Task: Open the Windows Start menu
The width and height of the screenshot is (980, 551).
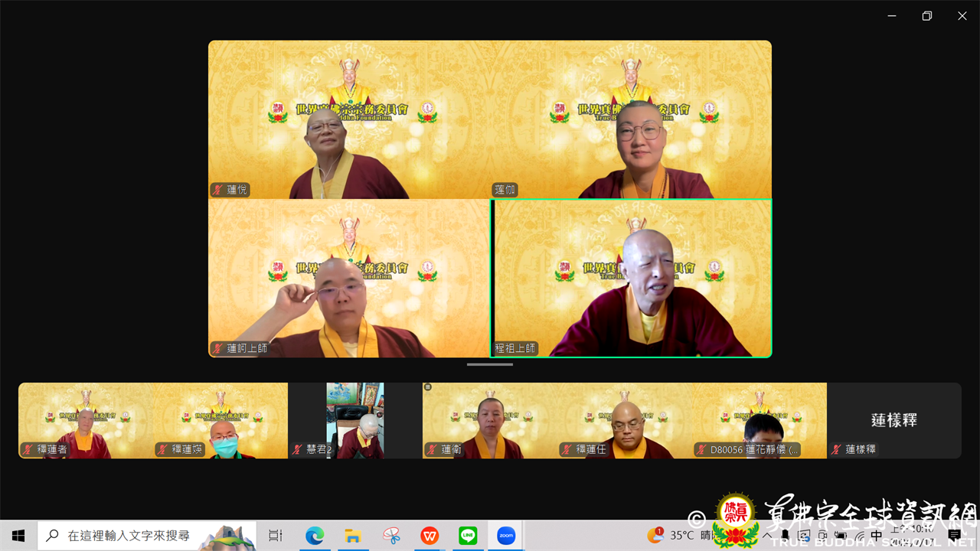Action: point(18,536)
